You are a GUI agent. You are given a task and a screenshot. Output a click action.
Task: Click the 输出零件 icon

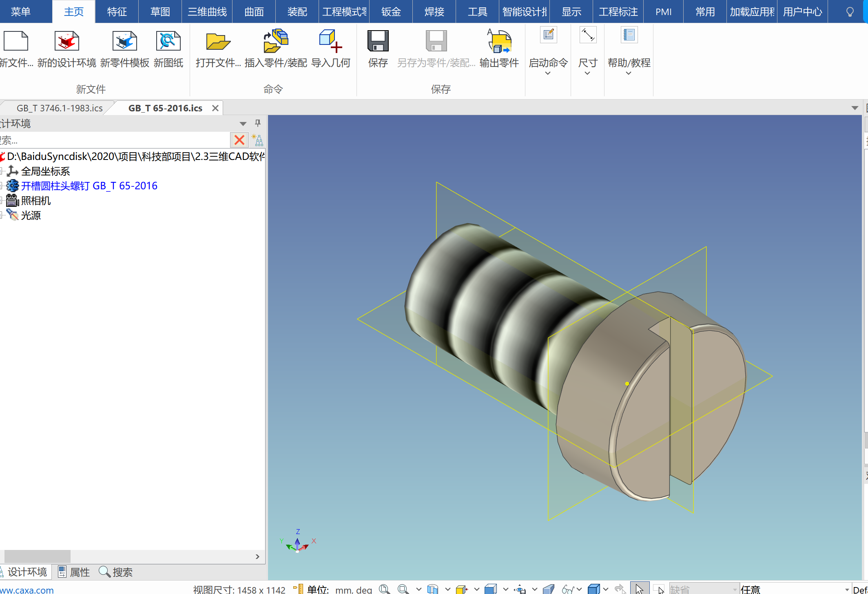point(499,42)
